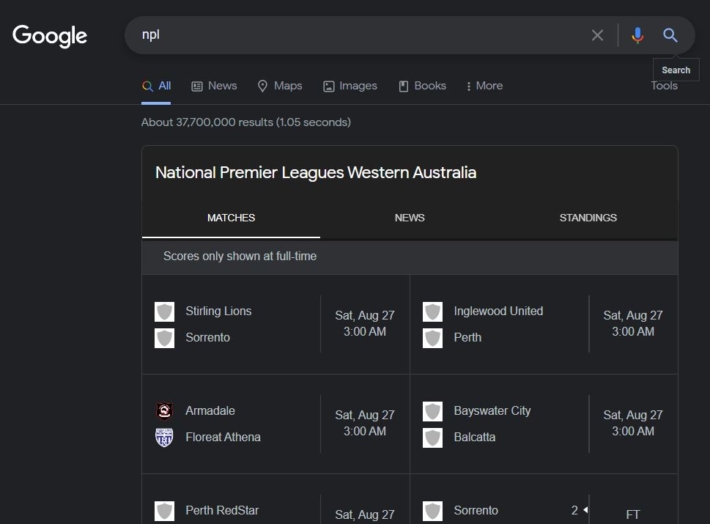Click the Bayswater City team crest
Image resolution: width=710 pixels, height=524 pixels.
pyautogui.click(x=432, y=411)
